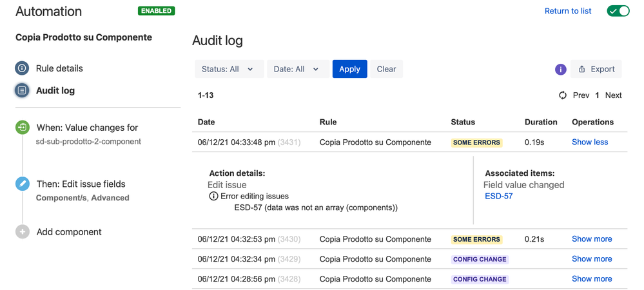Click the Return to list link
The width and height of the screenshot is (644, 290).
click(568, 11)
